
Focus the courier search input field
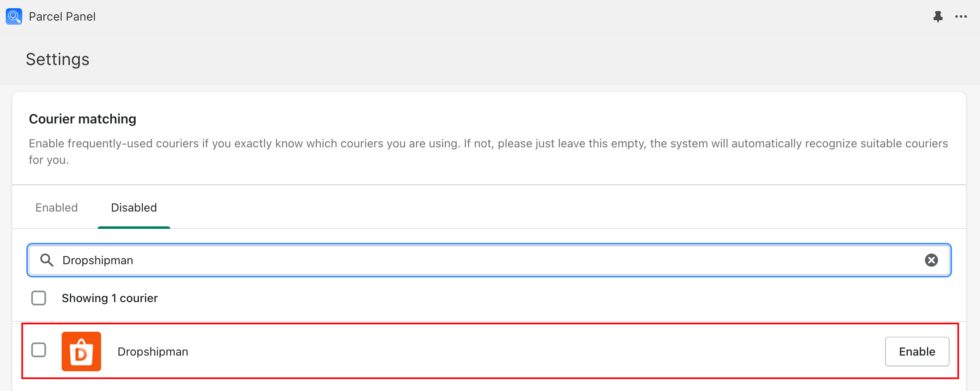[489, 260]
